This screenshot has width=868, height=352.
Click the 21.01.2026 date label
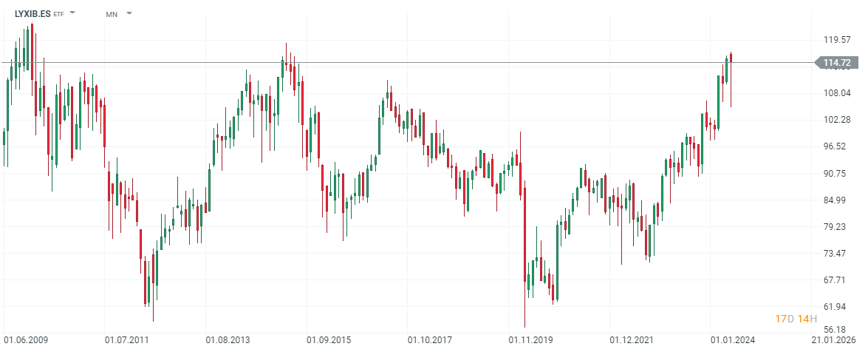[x=835, y=340]
